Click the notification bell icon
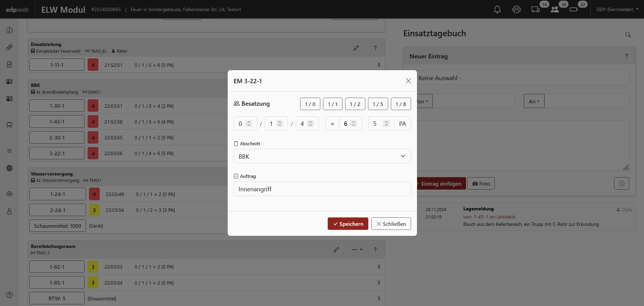Viewport: 644px width, 306px height. [x=497, y=9]
